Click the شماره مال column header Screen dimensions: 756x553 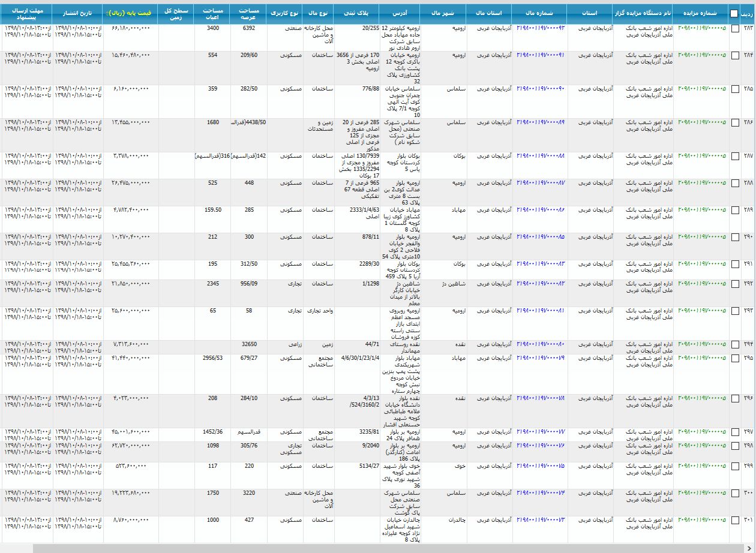pyautogui.click(x=539, y=13)
